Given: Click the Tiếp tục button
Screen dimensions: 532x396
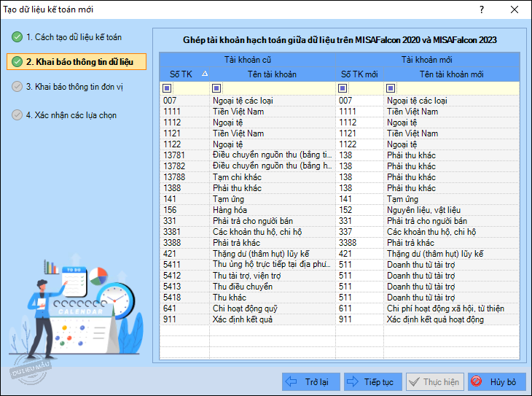Looking at the screenshot, I should tap(373, 381).
